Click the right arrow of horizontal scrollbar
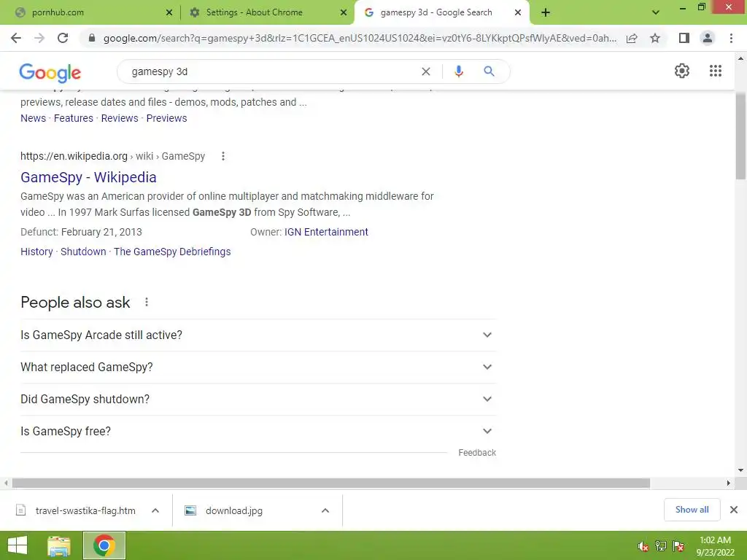The height and width of the screenshot is (560, 747). (x=729, y=483)
